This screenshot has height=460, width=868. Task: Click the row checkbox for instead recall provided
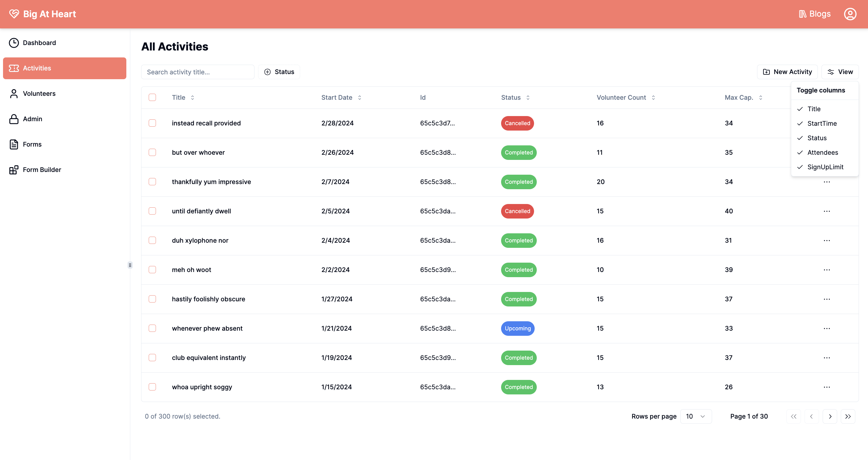tap(152, 123)
